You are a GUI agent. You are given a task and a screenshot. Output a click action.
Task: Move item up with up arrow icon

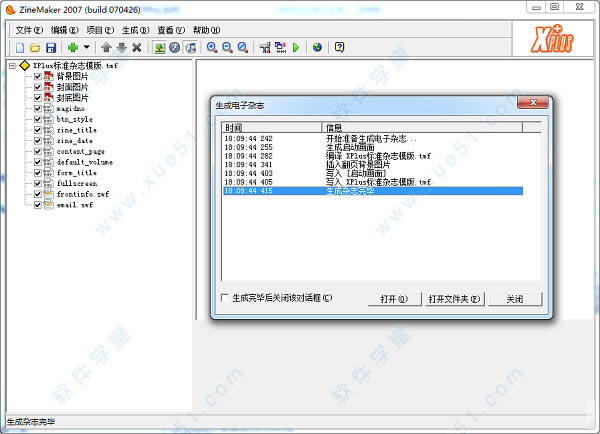[106, 47]
